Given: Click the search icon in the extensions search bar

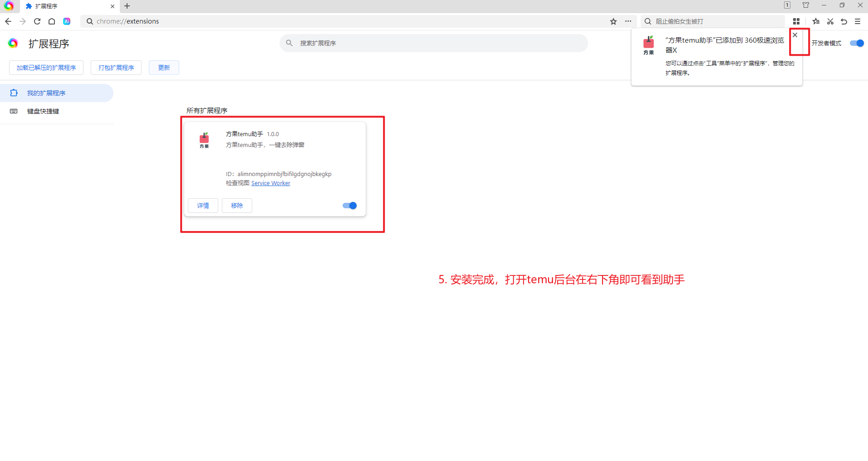Looking at the screenshot, I should pos(289,43).
